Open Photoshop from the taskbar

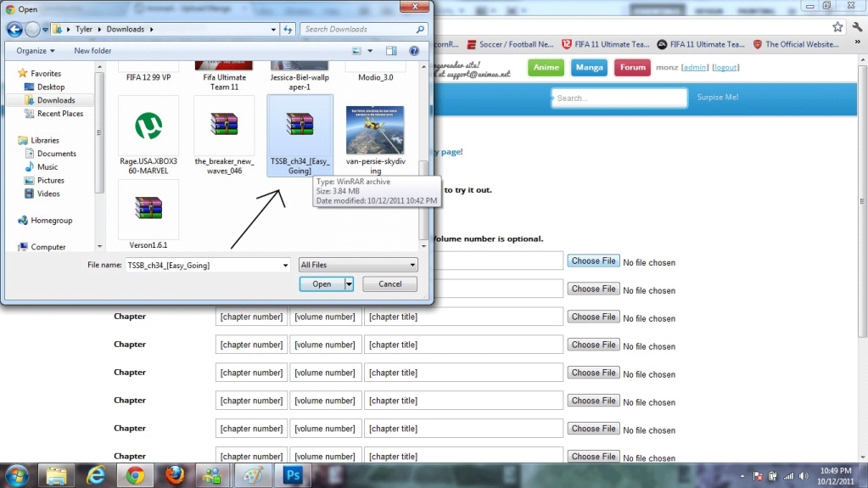click(290, 474)
